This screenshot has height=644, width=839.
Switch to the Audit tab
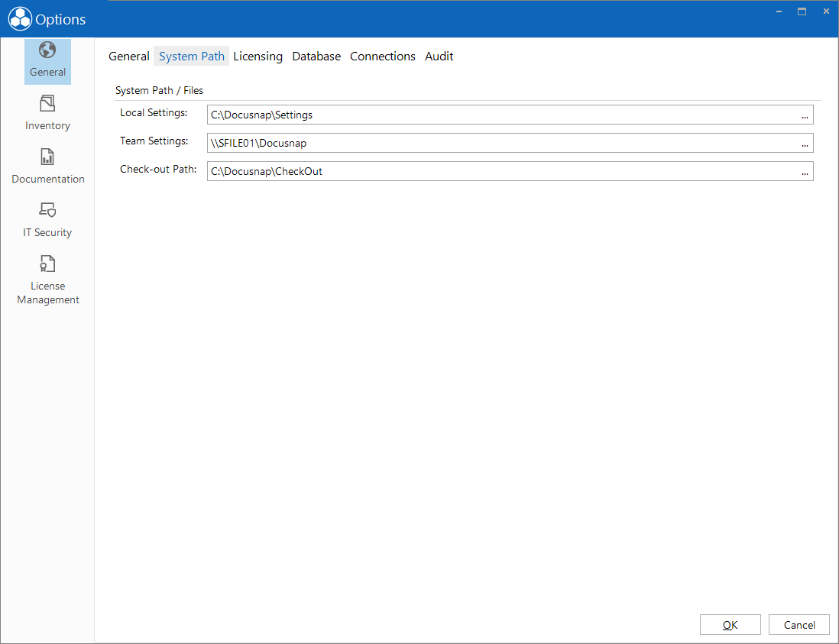point(439,57)
